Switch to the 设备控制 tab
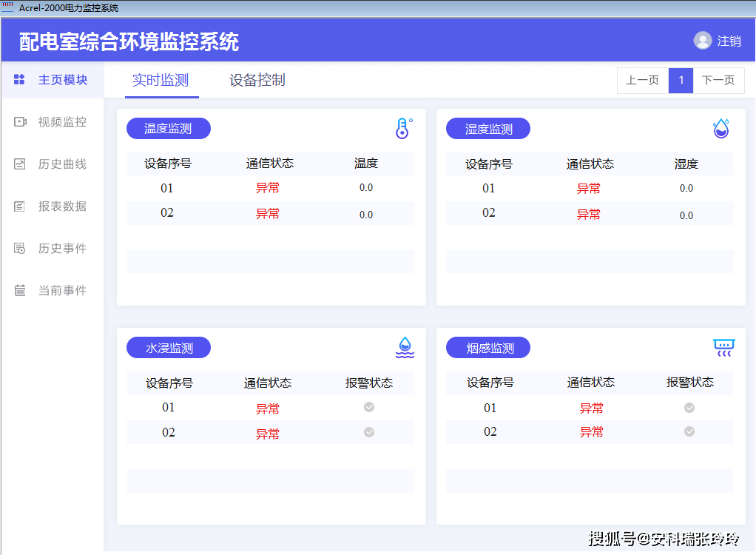Image resolution: width=756 pixels, height=555 pixels. 257,81
